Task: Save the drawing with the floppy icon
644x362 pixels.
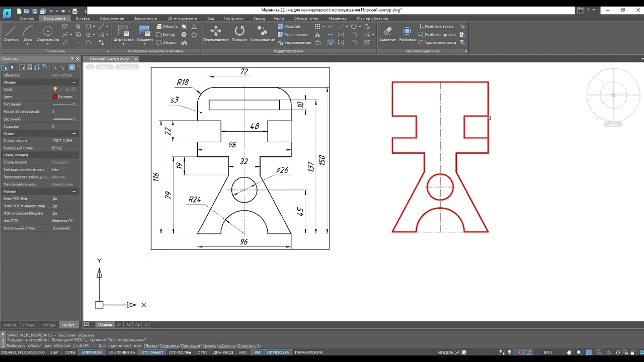Action: [35, 11]
